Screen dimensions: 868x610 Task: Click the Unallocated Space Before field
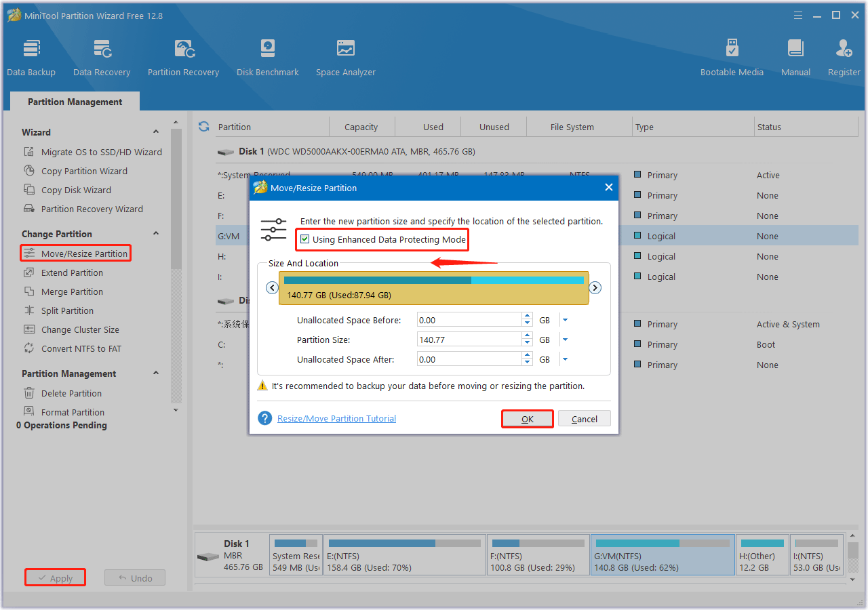point(469,320)
